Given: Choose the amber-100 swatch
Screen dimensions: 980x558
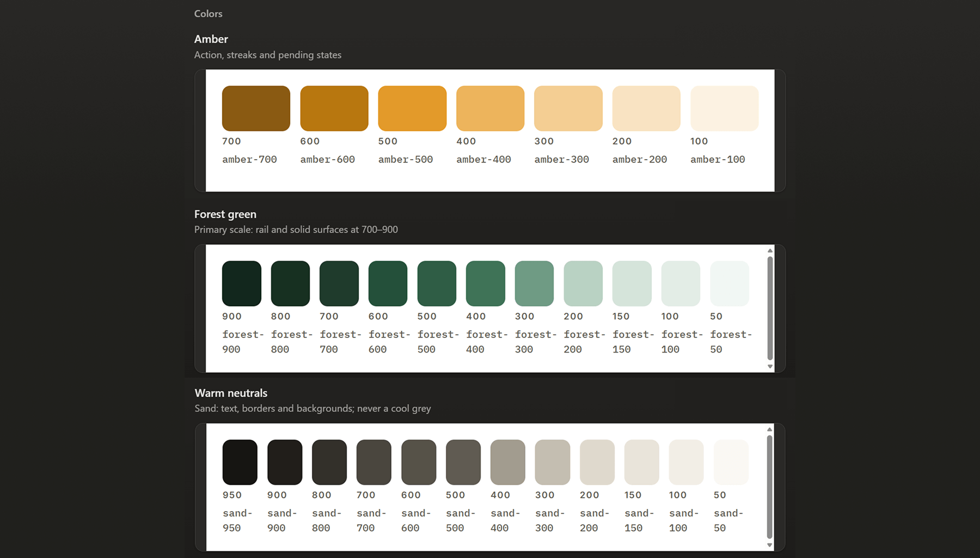Looking at the screenshot, I should click(x=725, y=108).
